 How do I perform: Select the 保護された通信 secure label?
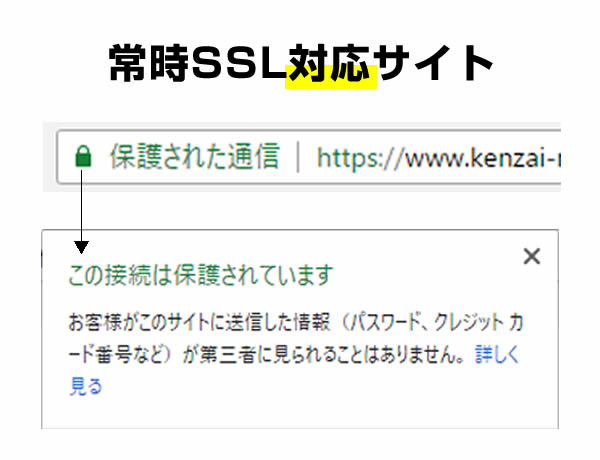click(x=195, y=156)
